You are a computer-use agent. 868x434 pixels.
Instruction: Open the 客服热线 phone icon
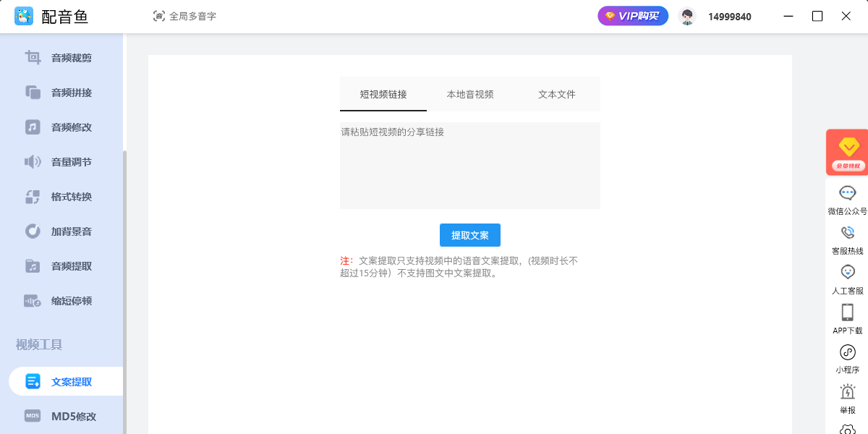847,233
